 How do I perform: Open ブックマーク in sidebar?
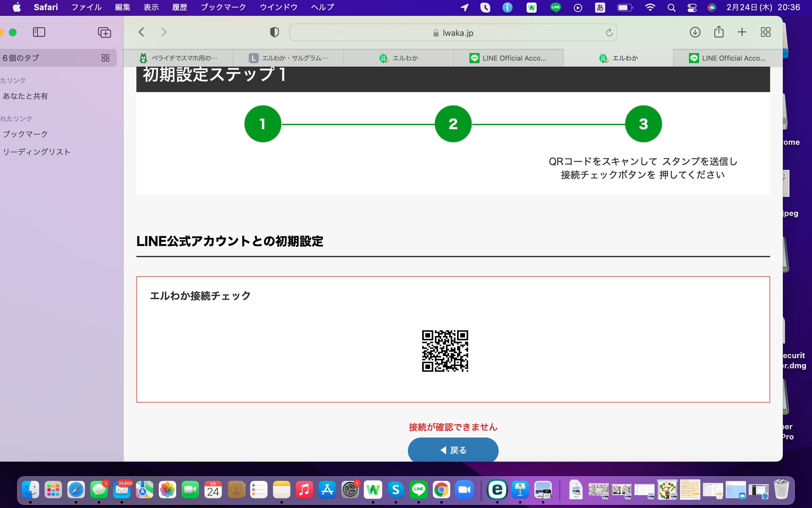[25, 134]
